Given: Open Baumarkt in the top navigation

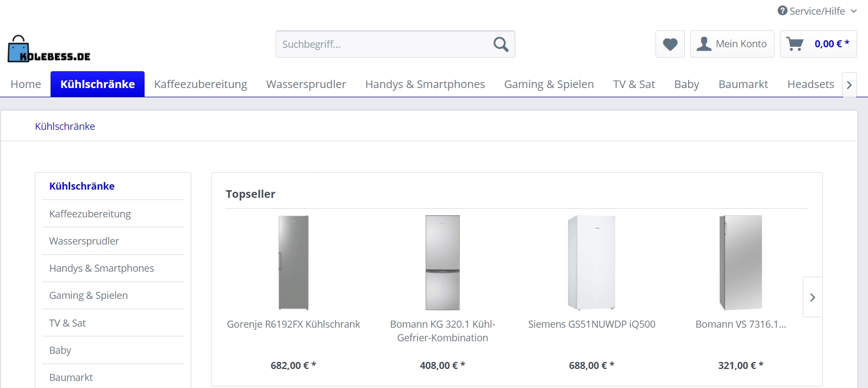Looking at the screenshot, I should click(x=743, y=84).
